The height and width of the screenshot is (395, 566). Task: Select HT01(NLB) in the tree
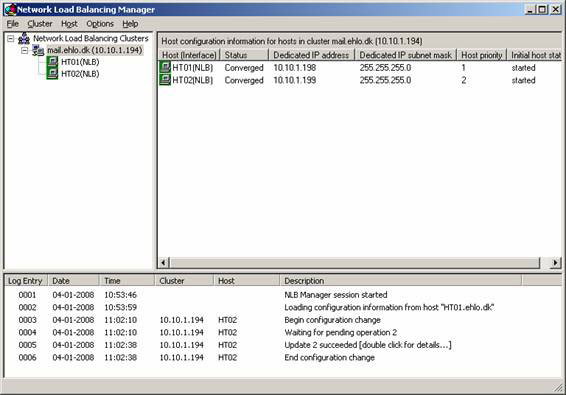pyautogui.click(x=80, y=62)
